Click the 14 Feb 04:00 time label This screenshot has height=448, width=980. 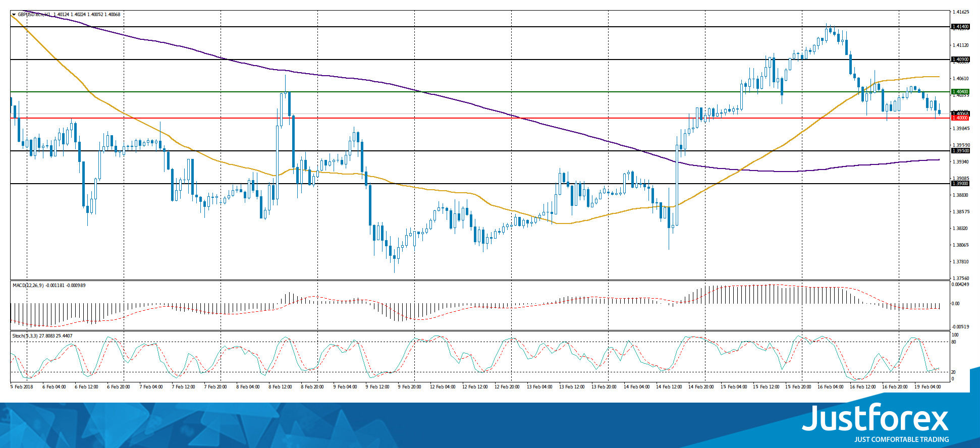pyautogui.click(x=636, y=387)
